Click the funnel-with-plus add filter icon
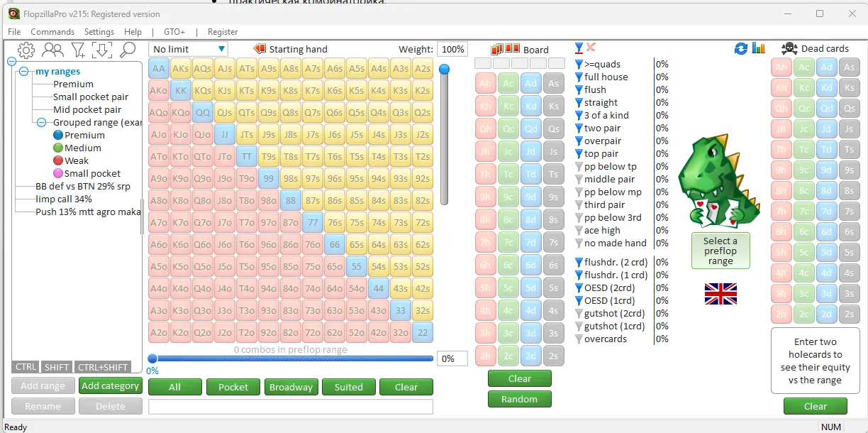The height and width of the screenshot is (433, 868). (78, 50)
